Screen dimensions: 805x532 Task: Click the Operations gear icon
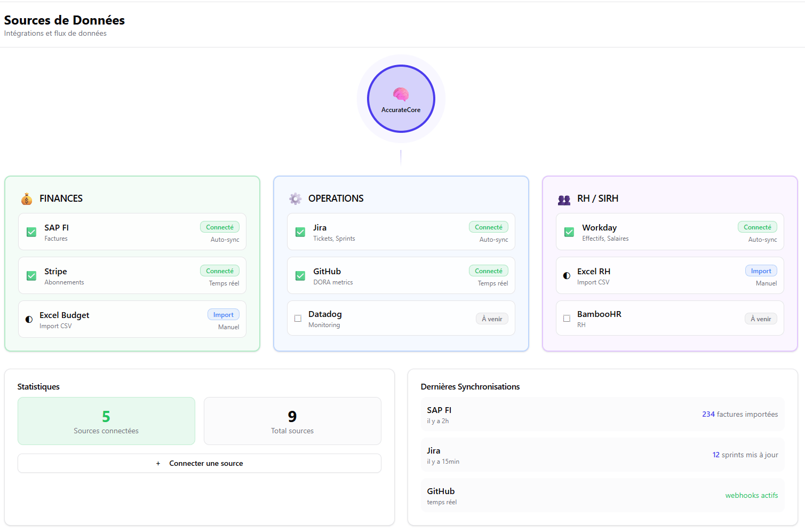click(296, 199)
